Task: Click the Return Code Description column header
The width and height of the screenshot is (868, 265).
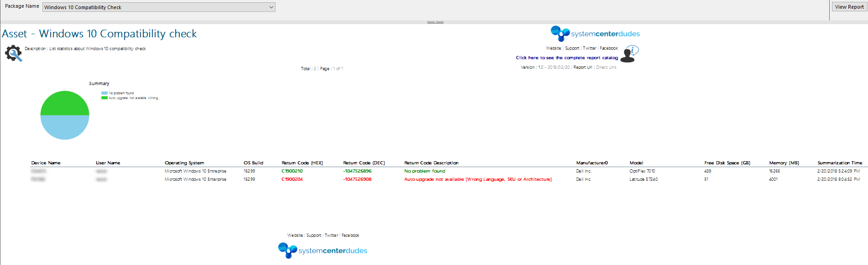Action: tap(431, 163)
